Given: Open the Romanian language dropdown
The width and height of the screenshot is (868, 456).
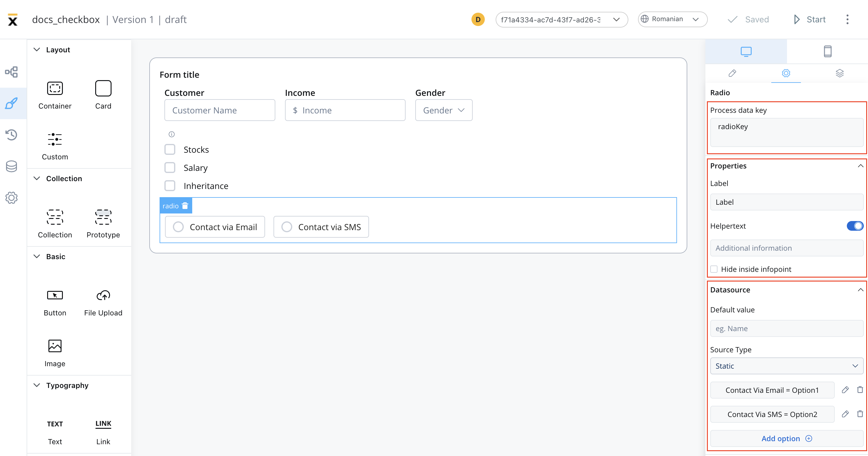Looking at the screenshot, I should pyautogui.click(x=672, y=19).
